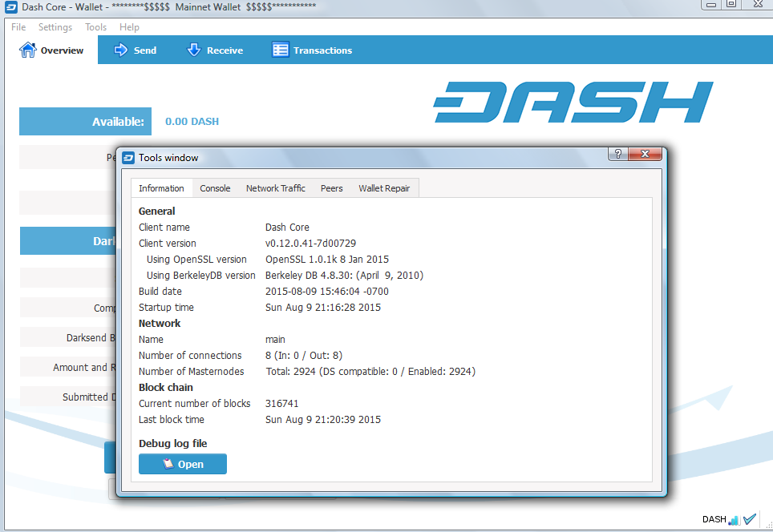
Task: Click network connections bars icon in status bar
Action: pos(734,520)
